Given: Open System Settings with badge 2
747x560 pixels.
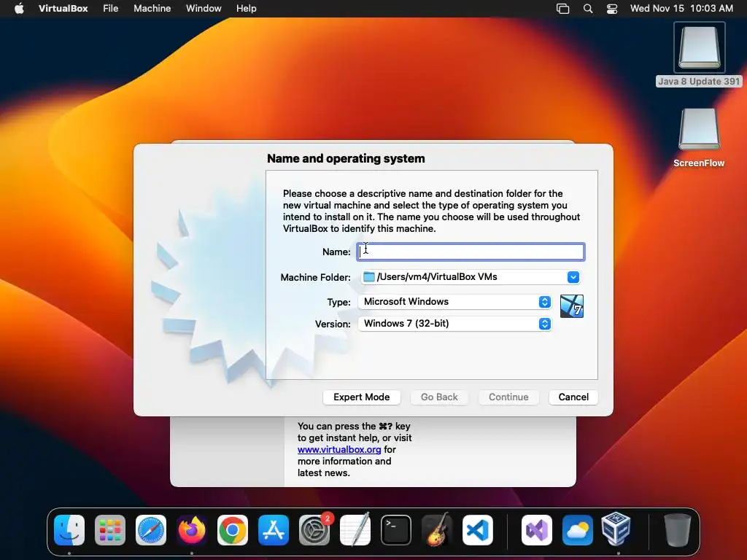Looking at the screenshot, I should [314, 529].
